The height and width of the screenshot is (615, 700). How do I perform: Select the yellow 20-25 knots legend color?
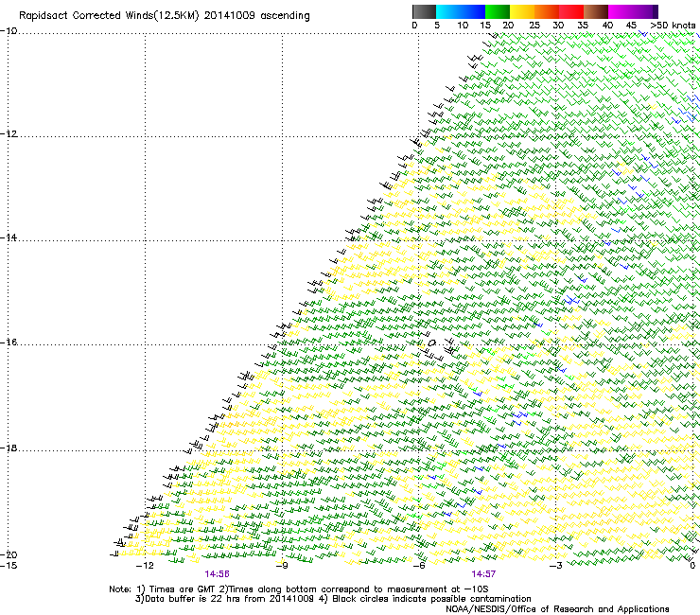click(522, 11)
